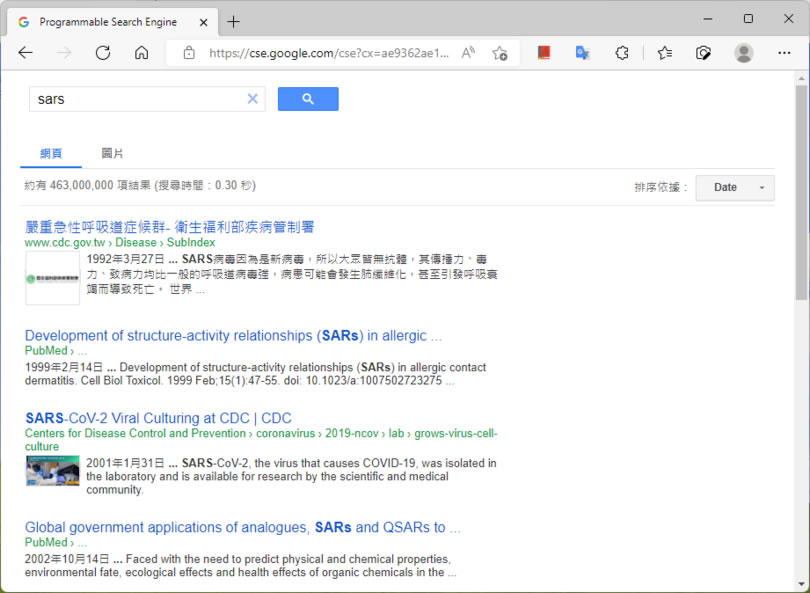Open the red book extension icon

pyautogui.click(x=544, y=52)
